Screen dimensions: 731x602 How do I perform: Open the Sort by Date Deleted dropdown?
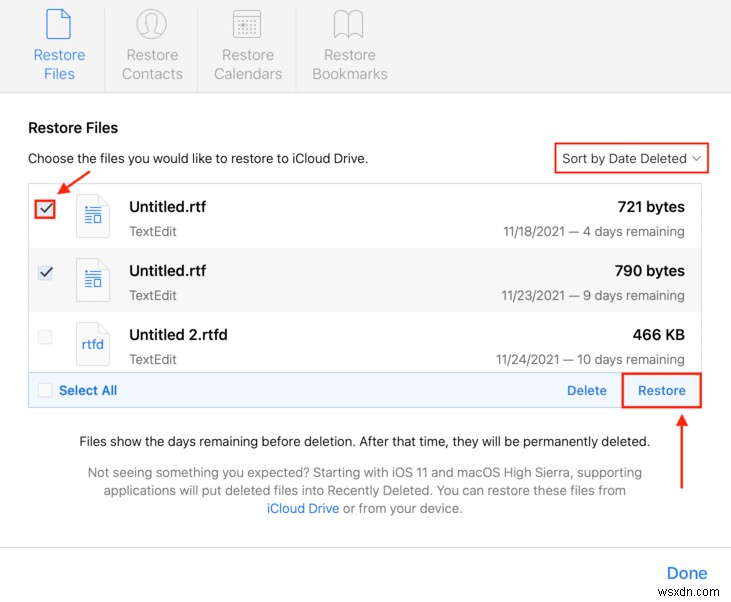[x=631, y=159]
